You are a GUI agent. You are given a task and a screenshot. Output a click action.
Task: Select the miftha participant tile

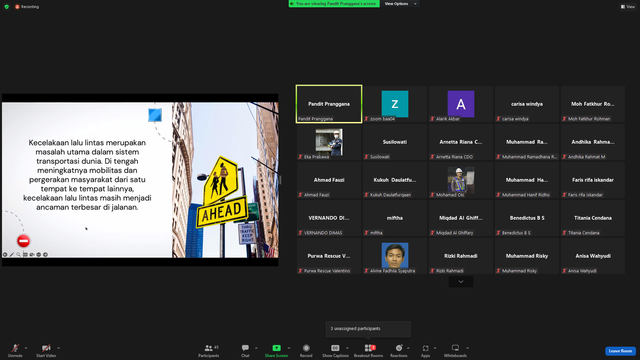(395, 218)
